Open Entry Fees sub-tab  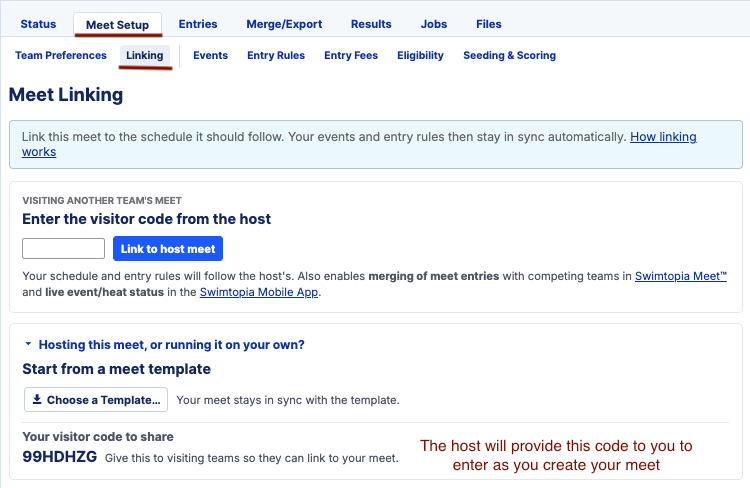tap(351, 55)
